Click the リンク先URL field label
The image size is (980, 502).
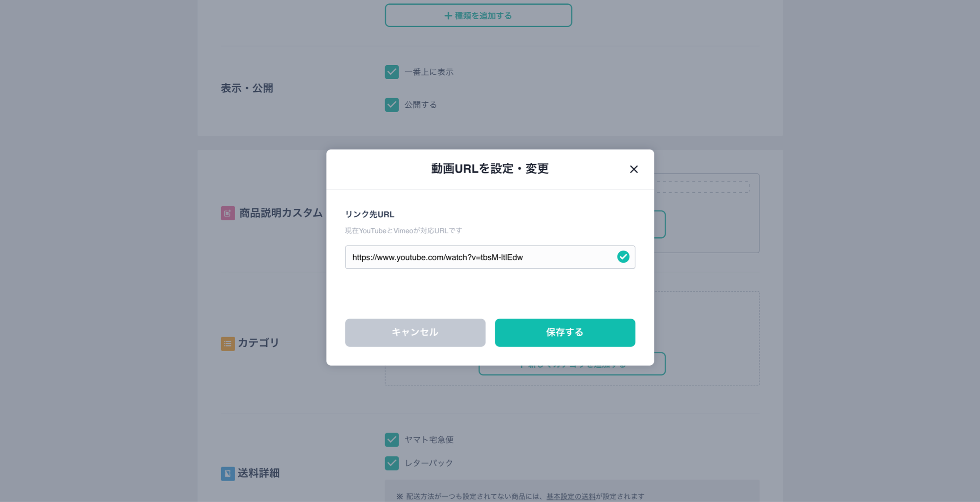[369, 214]
